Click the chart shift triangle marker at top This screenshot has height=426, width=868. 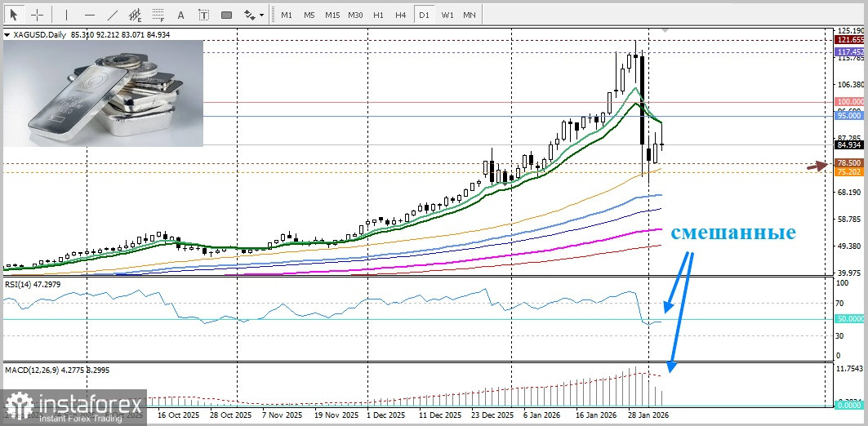[665, 29]
